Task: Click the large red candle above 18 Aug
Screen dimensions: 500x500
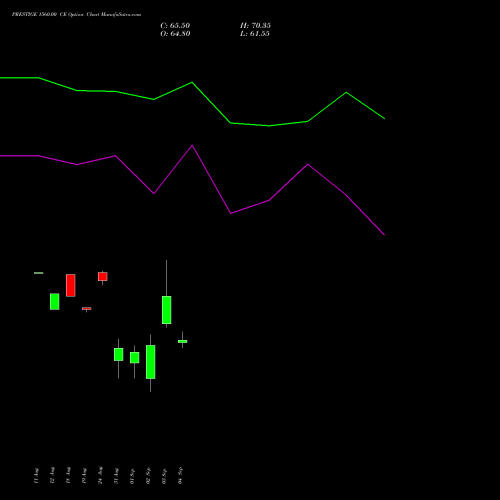Action: 71,285
